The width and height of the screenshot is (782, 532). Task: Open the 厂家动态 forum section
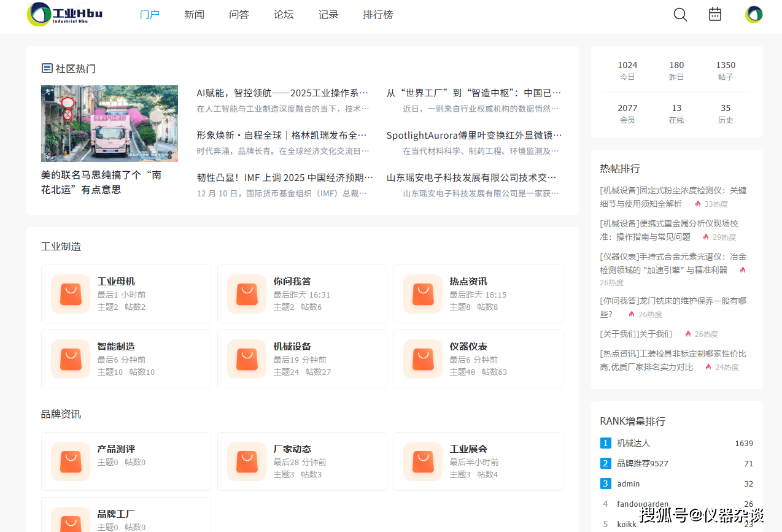point(292,449)
